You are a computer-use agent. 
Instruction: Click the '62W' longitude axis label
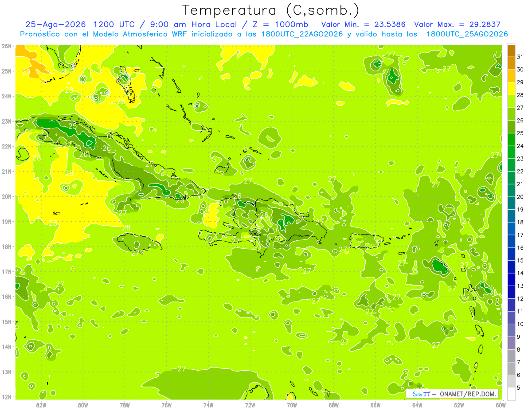[x=459, y=404]
